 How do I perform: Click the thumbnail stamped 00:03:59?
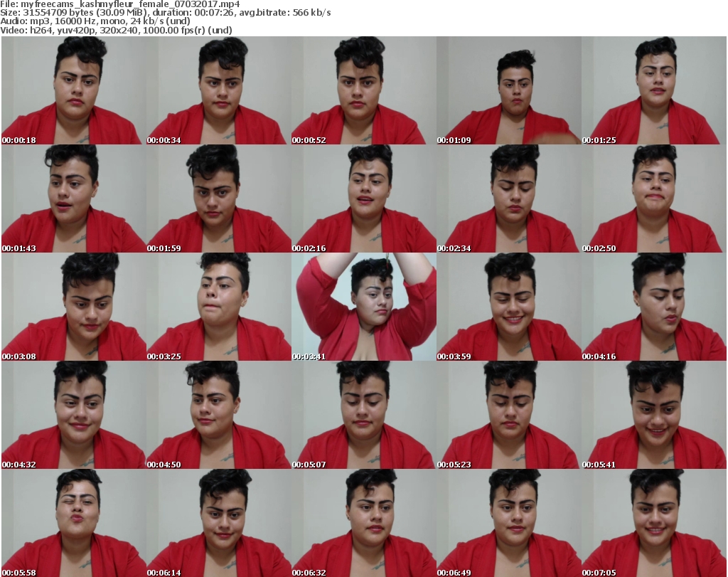click(509, 307)
